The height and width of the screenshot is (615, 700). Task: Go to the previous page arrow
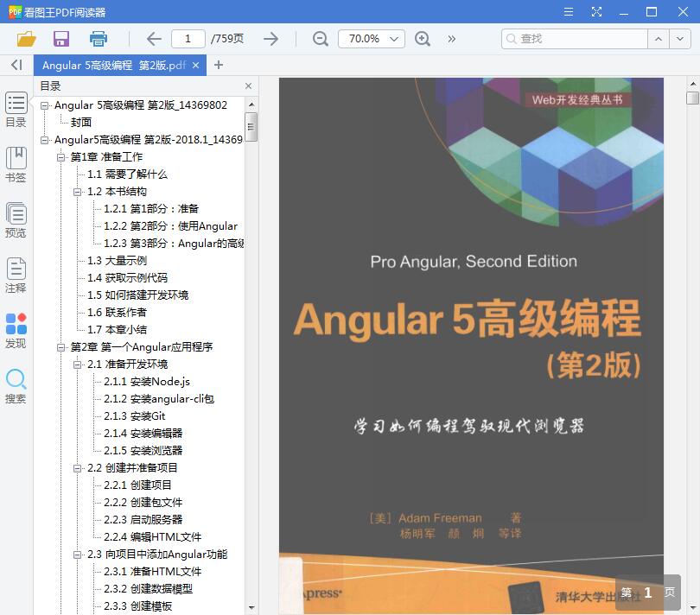154,39
